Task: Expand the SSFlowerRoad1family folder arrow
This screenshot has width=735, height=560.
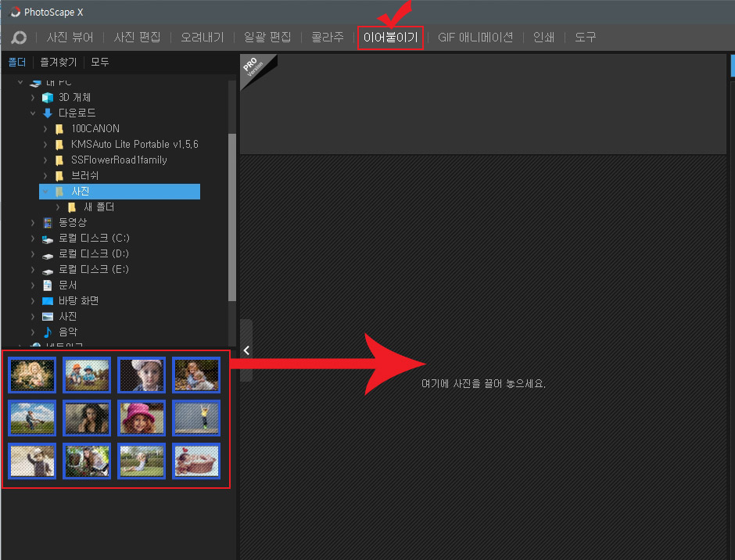Action: click(x=45, y=160)
